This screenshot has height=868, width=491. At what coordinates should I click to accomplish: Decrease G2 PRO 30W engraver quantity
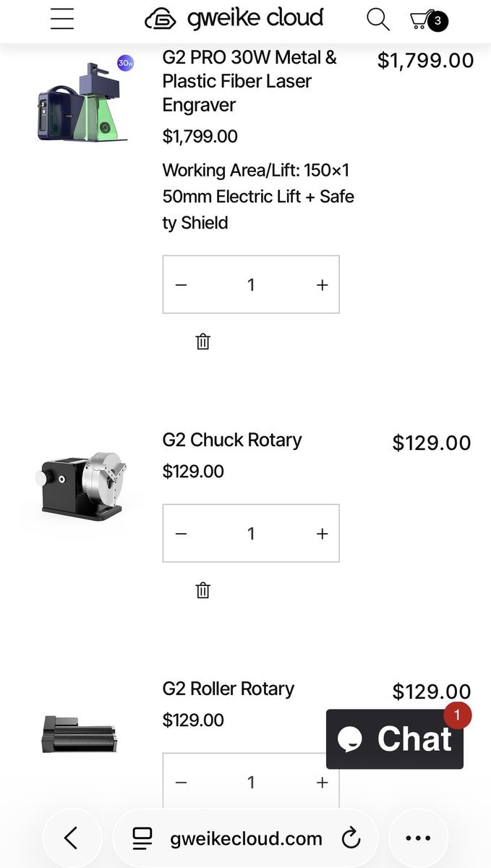click(x=182, y=285)
